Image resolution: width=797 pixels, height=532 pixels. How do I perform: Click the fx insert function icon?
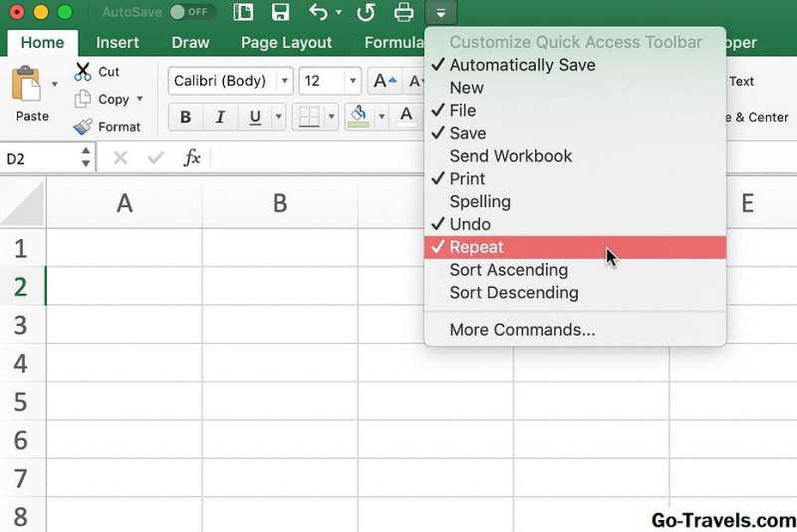click(192, 158)
